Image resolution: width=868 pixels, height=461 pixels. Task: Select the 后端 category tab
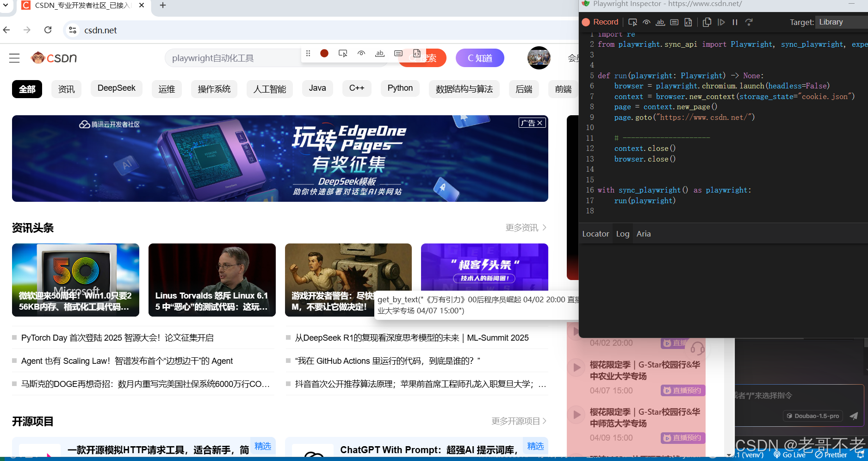[x=524, y=89]
